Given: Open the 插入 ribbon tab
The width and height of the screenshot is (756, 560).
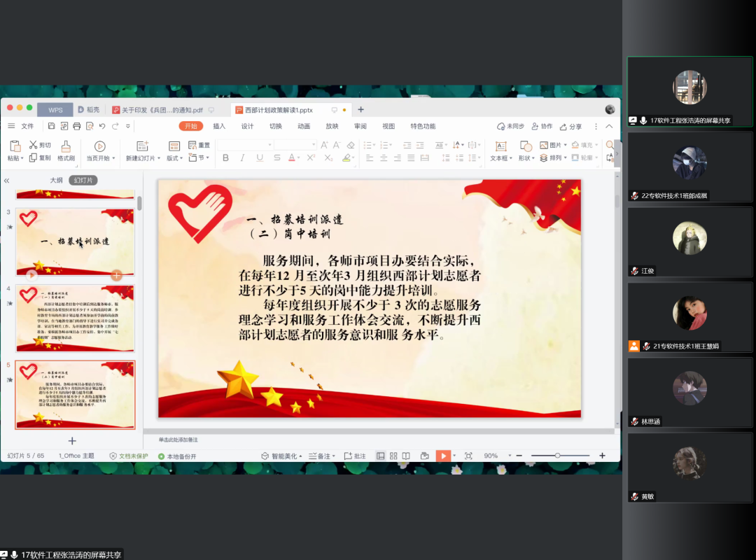Looking at the screenshot, I should click(x=219, y=126).
